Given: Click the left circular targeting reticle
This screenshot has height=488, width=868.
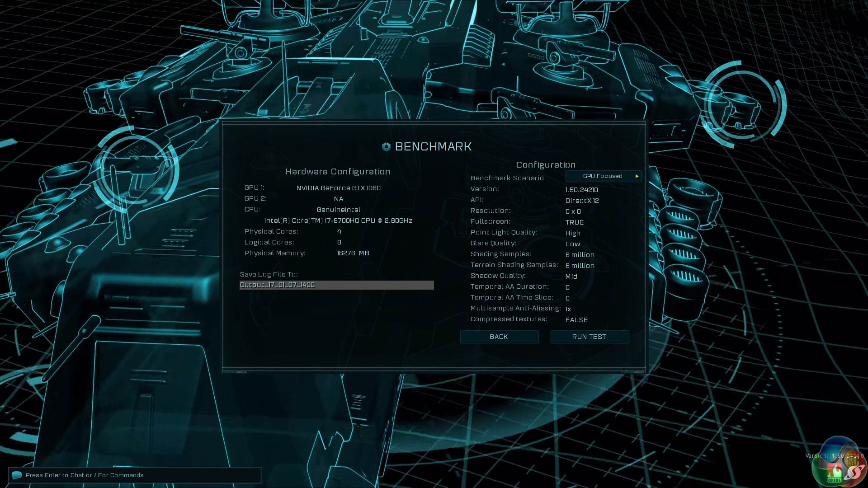Looking at the screenshot, I should click(x=137, y=169).
